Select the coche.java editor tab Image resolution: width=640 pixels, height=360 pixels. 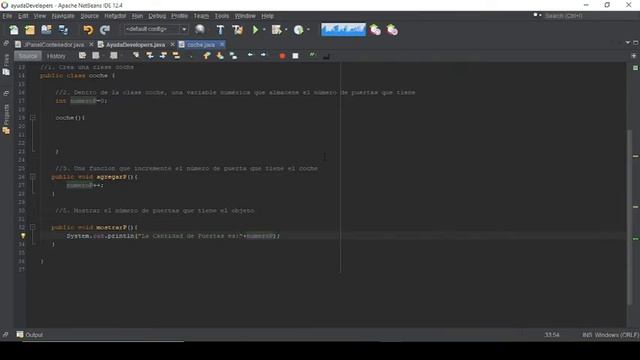click(201, 44)
